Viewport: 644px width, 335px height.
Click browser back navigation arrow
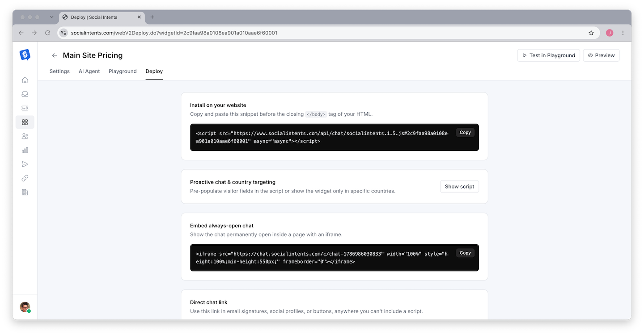click(x=21, y=33)
